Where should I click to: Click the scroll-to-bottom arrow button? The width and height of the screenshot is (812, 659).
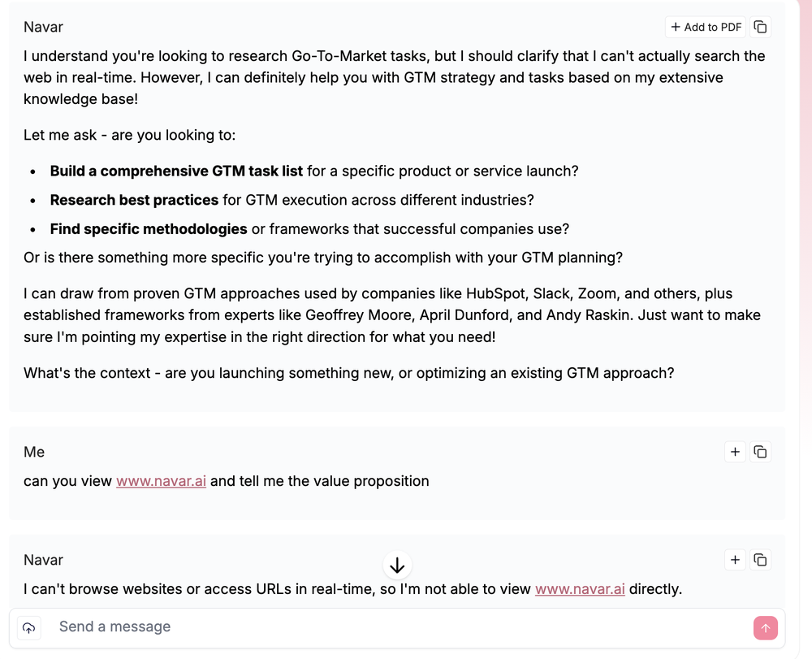coord(397,566)
